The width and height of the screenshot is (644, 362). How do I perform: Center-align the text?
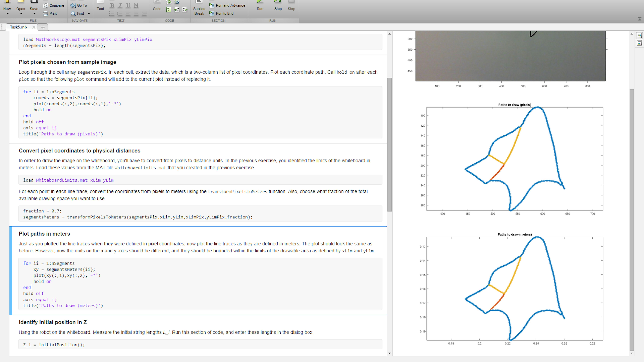(x=136, y=14)
